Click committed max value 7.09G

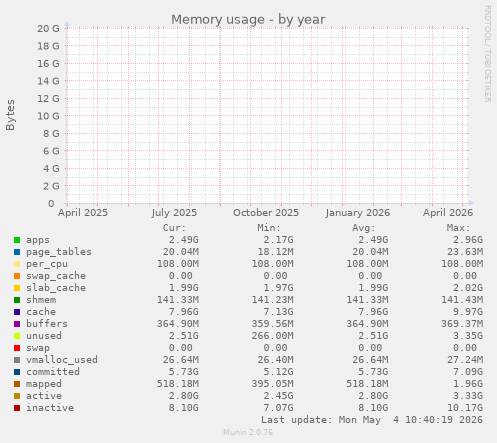[468, 372]
